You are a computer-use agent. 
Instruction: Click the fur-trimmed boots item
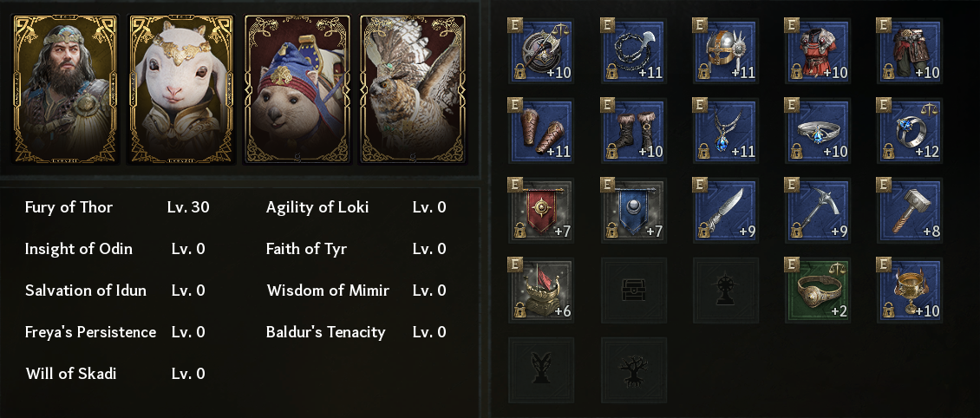coord(633,130)
